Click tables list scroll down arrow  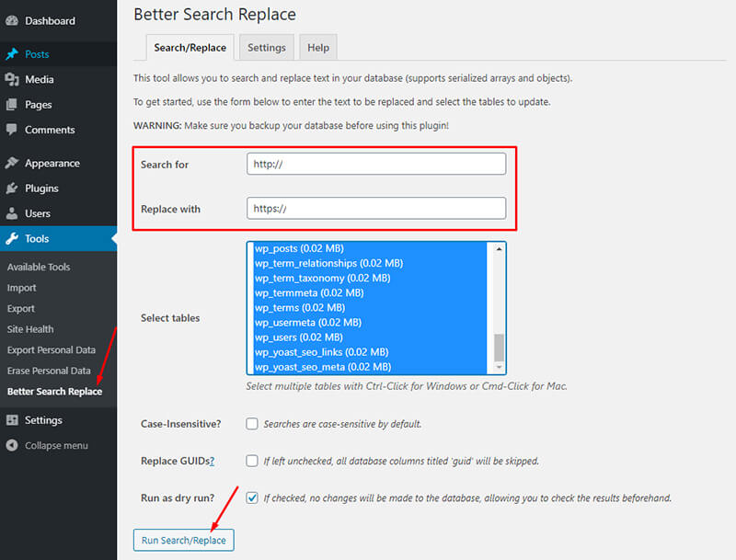[x=500, y=368]
